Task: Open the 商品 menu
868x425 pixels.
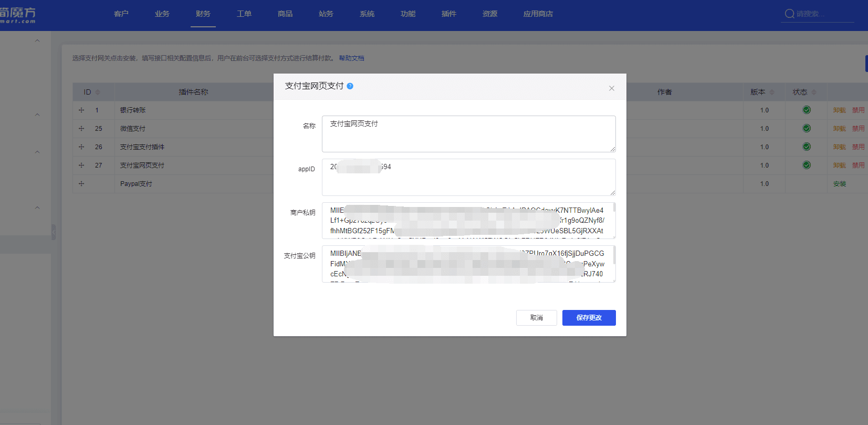Action: pos(285,14)
